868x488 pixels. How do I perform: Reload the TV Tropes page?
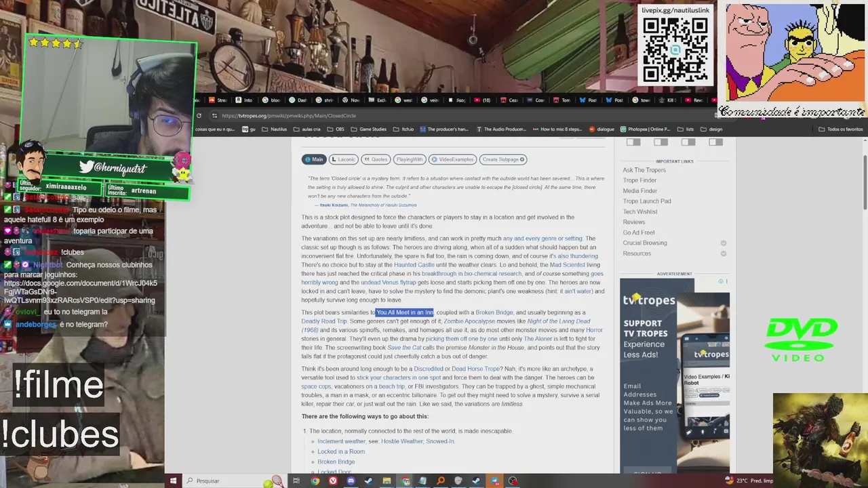coord(199,115)
